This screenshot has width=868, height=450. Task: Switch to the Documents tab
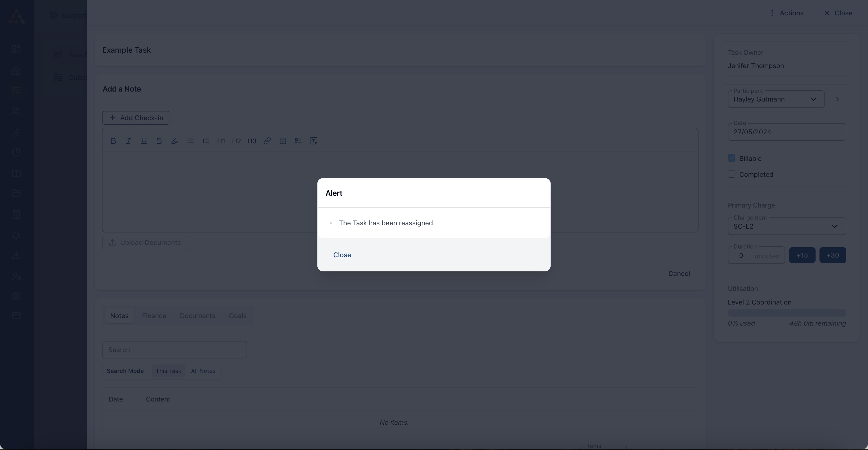(197, 316)
